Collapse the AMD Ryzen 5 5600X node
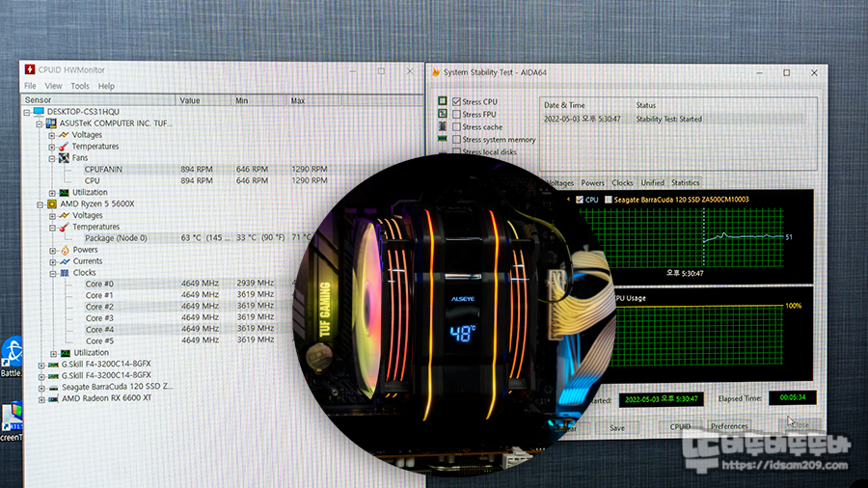The image size is (868, 488). click(x=40, y=204)
